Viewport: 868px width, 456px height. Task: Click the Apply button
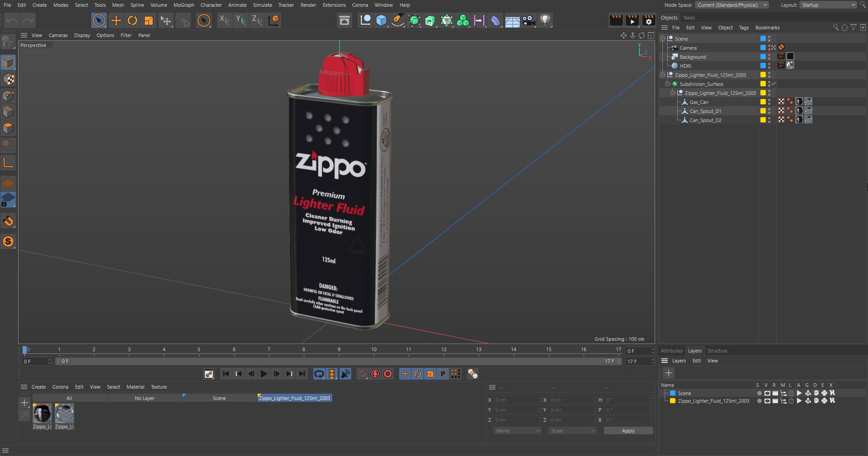pos(628,431)
